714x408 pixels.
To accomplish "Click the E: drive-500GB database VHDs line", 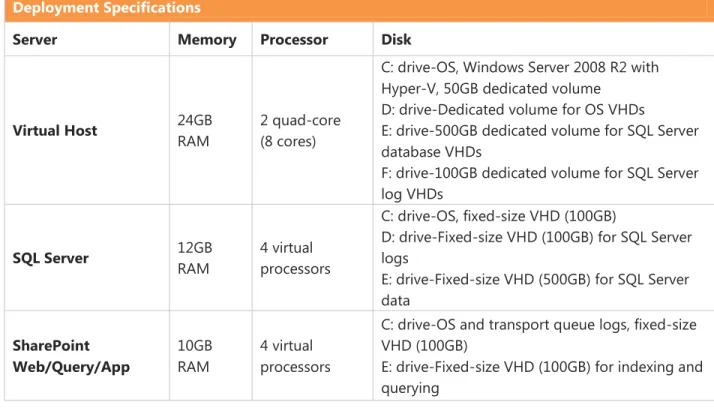I will pyautogui.click(x=540, y=141).
